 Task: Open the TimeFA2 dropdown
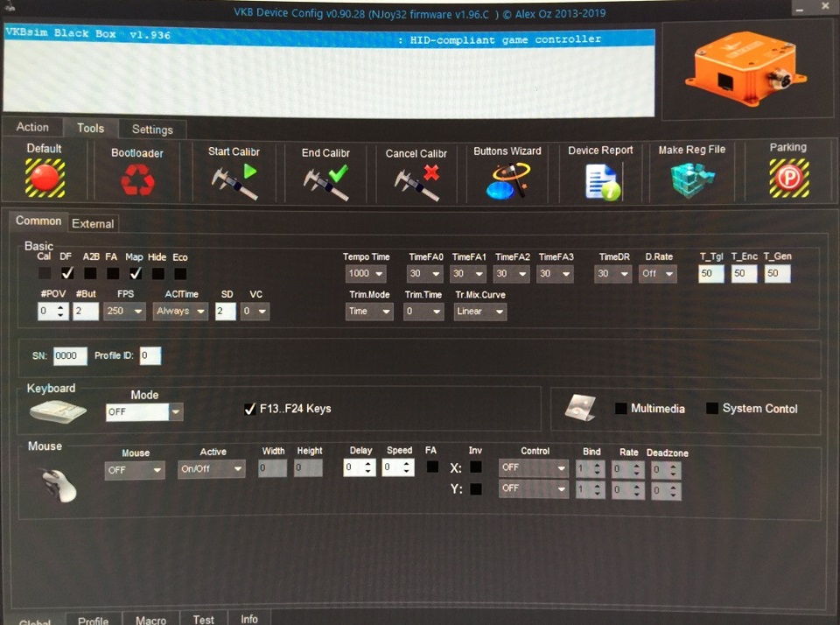pos(511,274)
